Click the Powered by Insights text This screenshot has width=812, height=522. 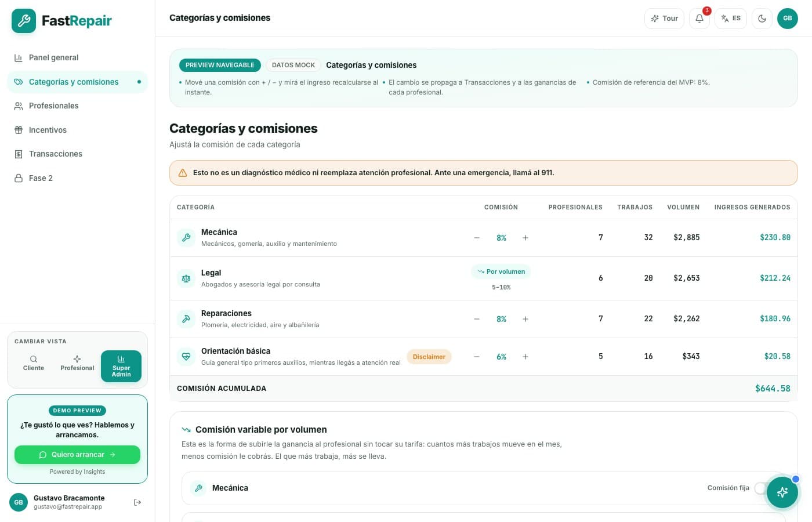click(x=77, y=472)
